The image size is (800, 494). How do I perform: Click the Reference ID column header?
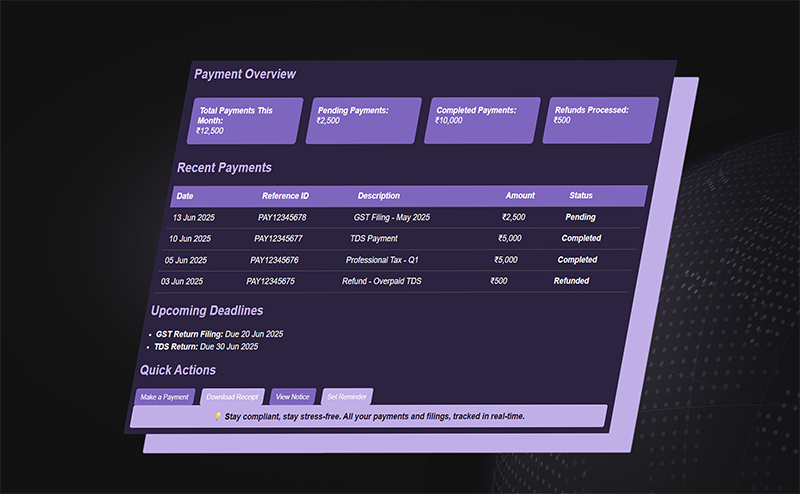(285, 196)
